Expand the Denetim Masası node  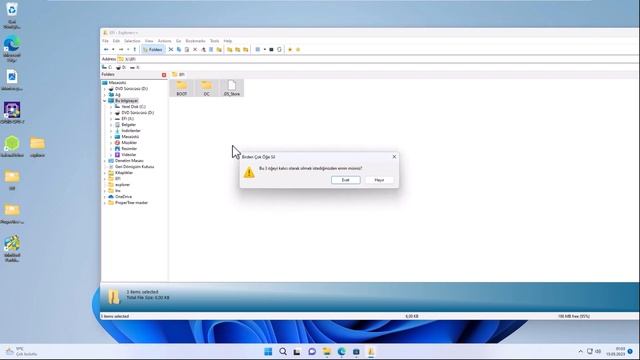point(105,161)
